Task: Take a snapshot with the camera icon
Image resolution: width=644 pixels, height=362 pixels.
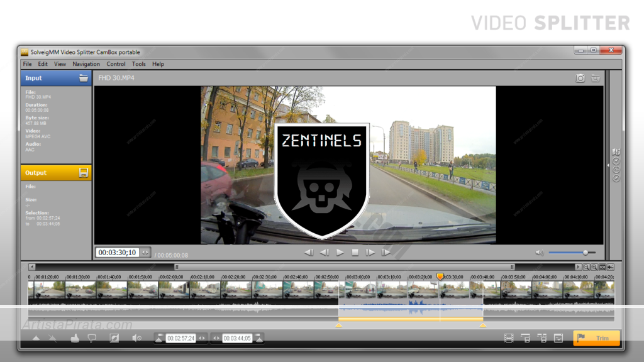Action: (x=580, y=78)
